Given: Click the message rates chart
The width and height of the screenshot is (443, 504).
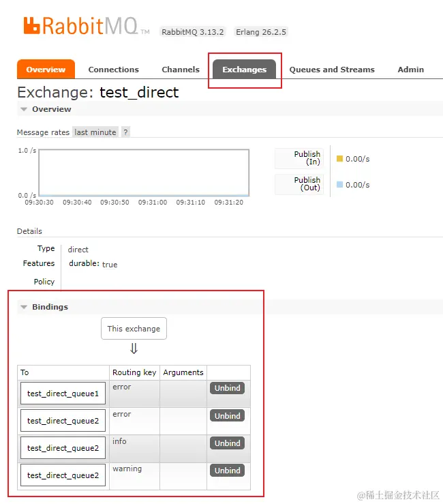Looking at the screenshot, I should 144,173.
